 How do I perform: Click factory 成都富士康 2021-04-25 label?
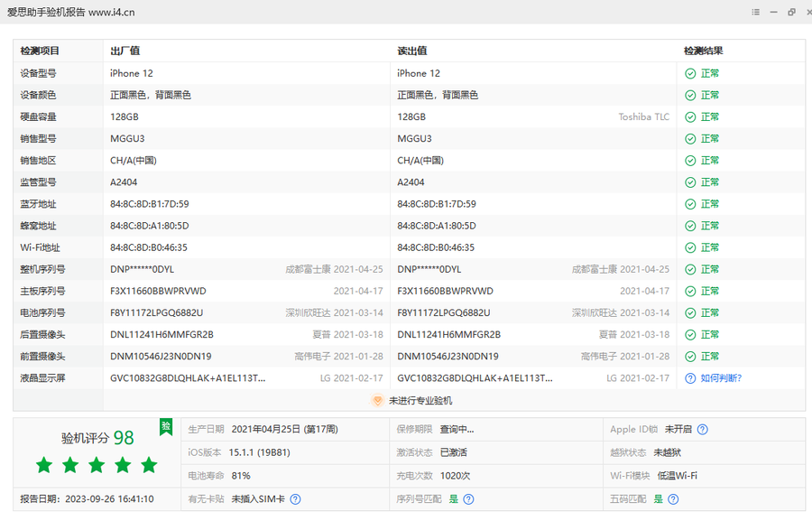(x=334, y=270)
